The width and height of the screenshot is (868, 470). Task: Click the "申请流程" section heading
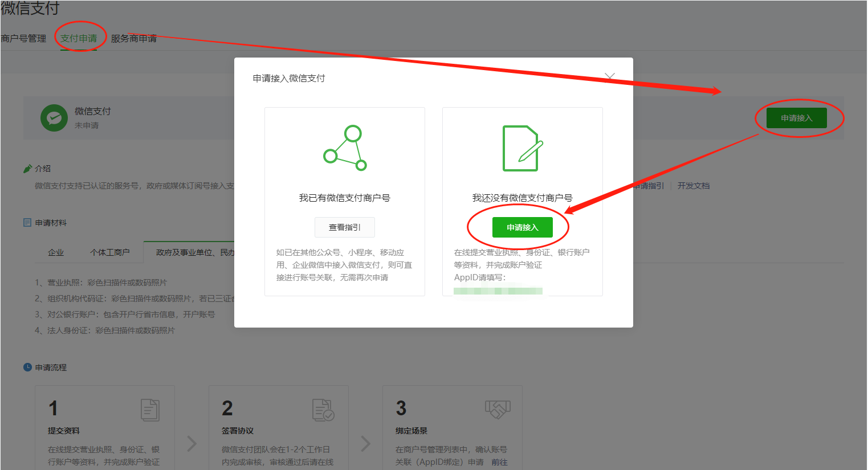tap(51, 367)
